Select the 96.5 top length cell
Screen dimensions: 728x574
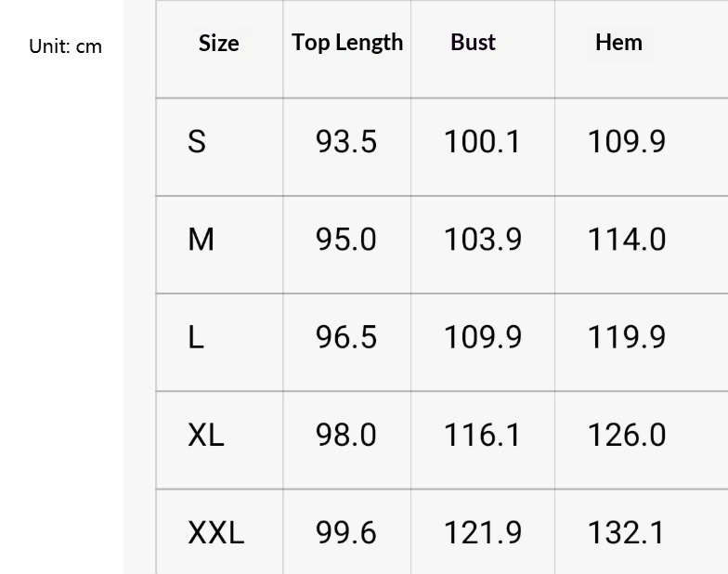[346, 337]
